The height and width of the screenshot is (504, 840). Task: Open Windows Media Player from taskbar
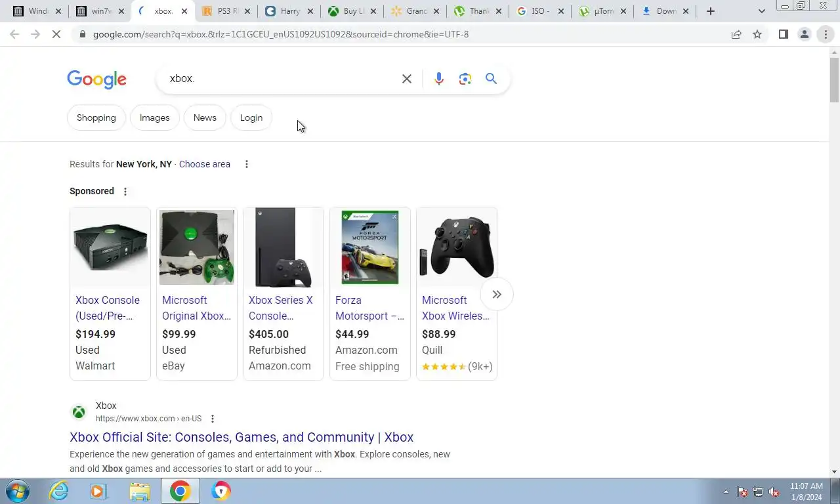pos(98,491)
